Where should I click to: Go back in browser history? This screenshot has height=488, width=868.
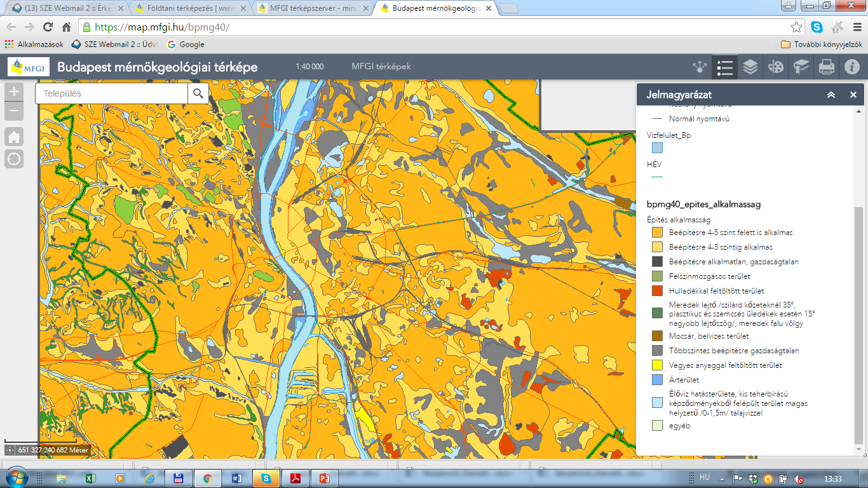point(11,27)
